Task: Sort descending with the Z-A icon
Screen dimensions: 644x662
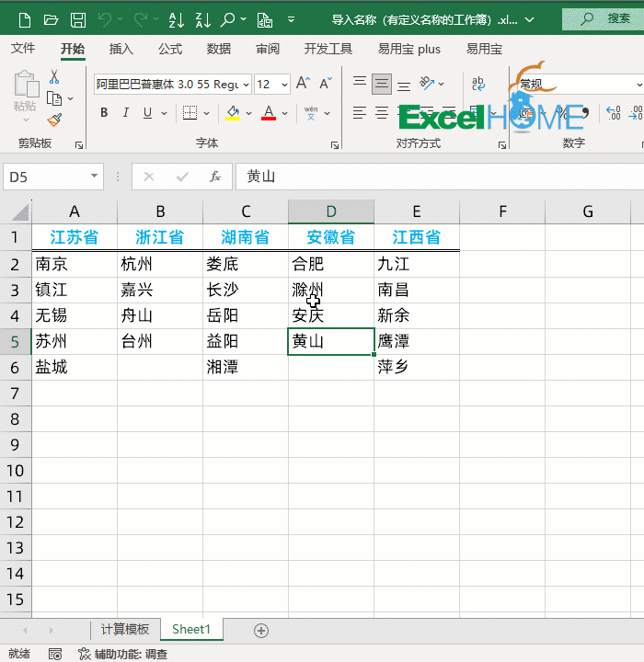Action: point(203,20)
